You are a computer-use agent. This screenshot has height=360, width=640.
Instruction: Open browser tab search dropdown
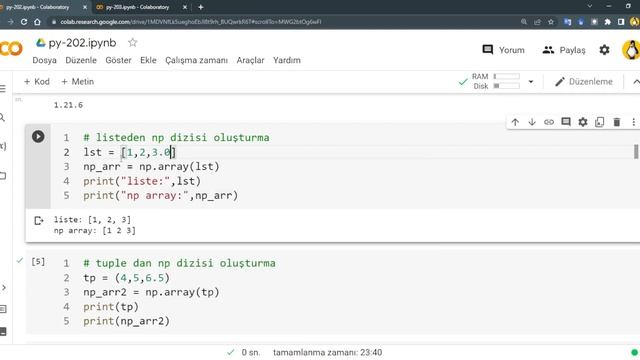tap(589, 6)
